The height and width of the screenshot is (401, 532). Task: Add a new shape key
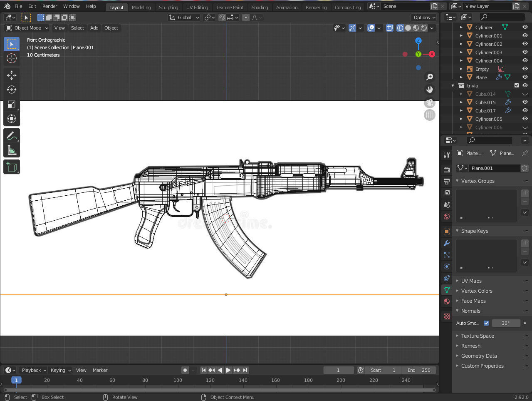coord(525,243)
